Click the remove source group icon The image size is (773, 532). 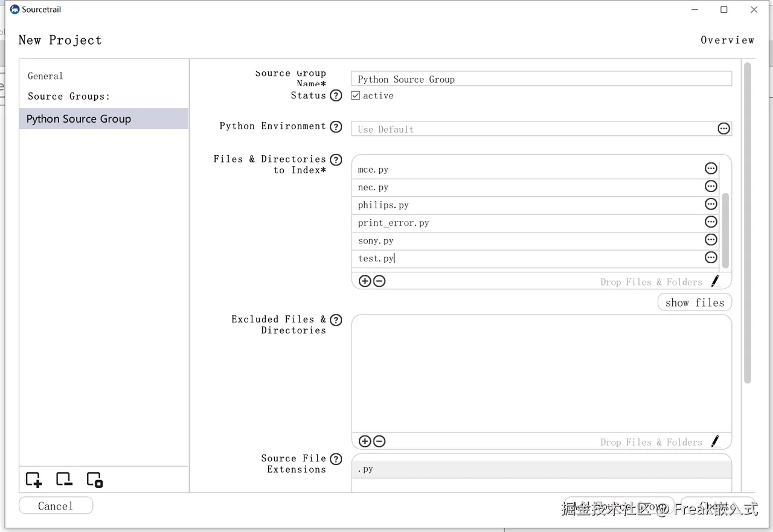tap(64, 480)
